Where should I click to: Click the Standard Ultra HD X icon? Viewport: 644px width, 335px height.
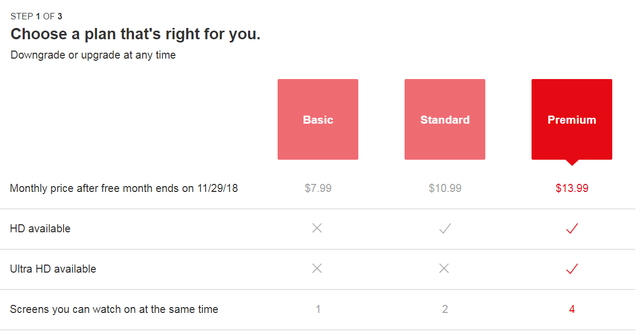[x=444, y=268]
